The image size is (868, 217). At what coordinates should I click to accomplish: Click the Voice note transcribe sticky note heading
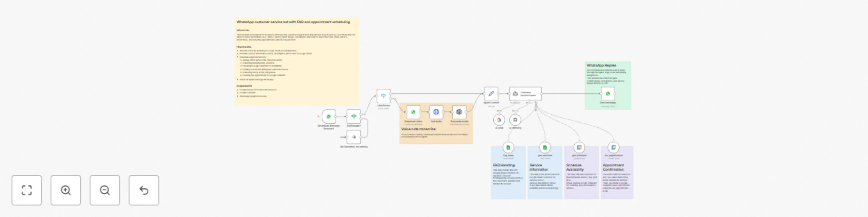pos(418,129)
